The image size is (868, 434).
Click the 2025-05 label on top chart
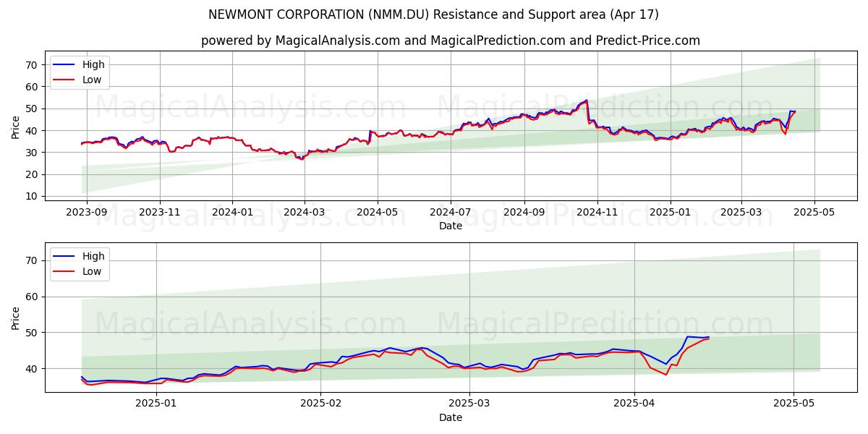[814, 213]
